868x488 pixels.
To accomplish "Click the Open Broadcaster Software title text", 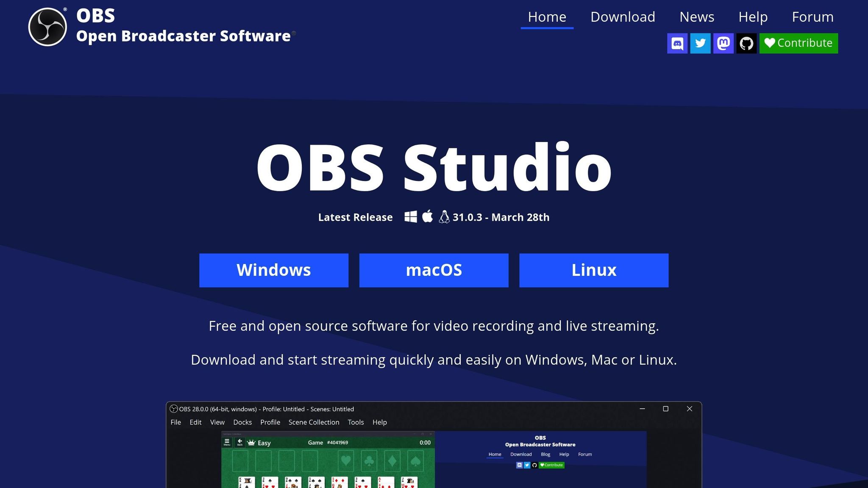I will [x=183, y=36].
